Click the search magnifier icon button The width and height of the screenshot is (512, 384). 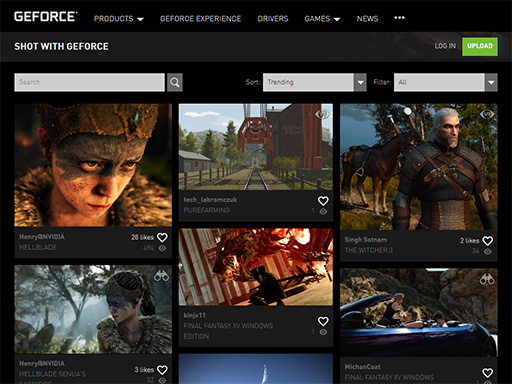pyautogui.click(x=175, y=82)
